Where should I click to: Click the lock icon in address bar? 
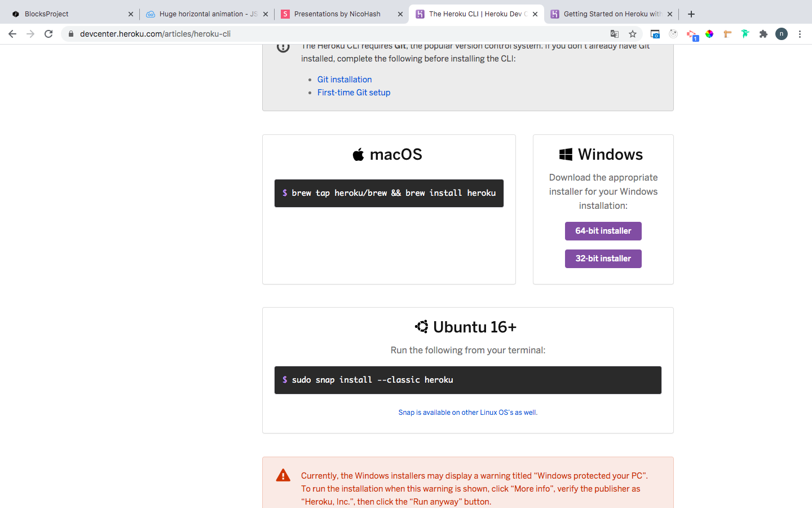[x=71, y=34]
